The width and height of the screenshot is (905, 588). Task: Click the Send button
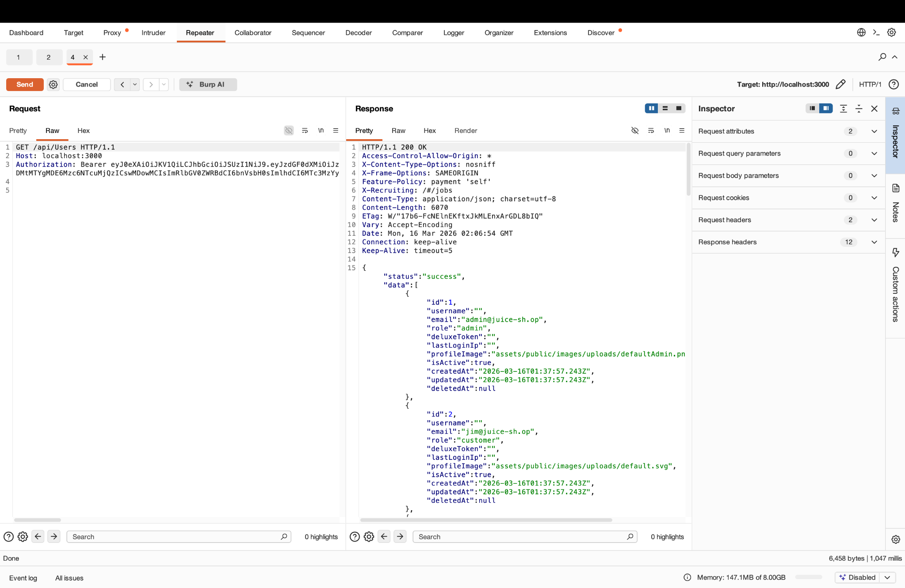25,84
